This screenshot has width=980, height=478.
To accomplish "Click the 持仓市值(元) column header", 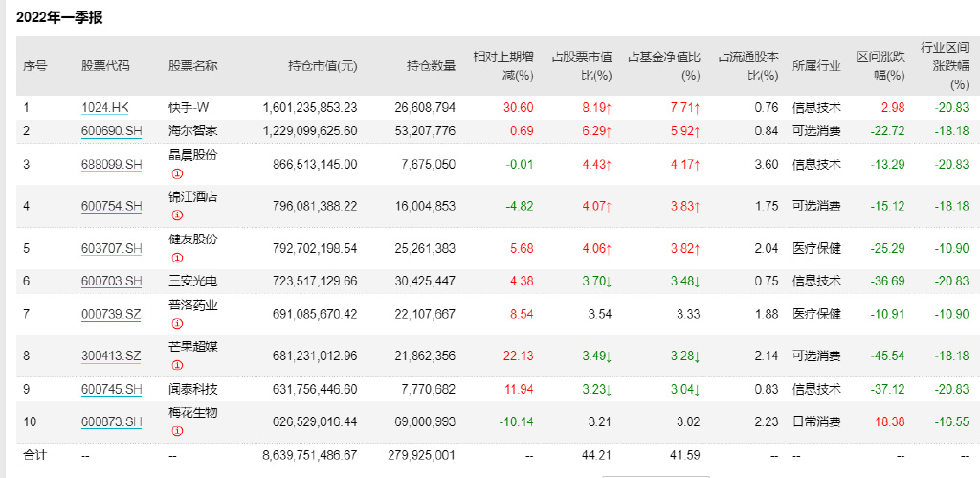I will click(x=323, y=66).
